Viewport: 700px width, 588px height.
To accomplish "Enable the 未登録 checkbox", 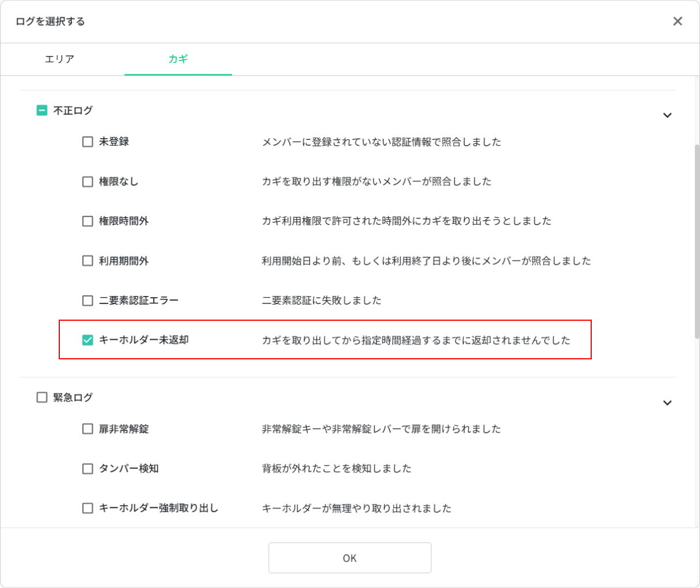I will pos(87,142).
